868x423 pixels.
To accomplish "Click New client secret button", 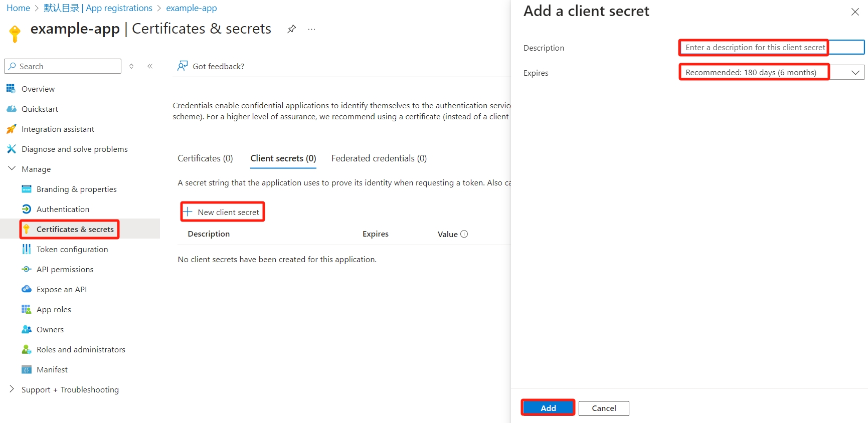I will (223, 212).
